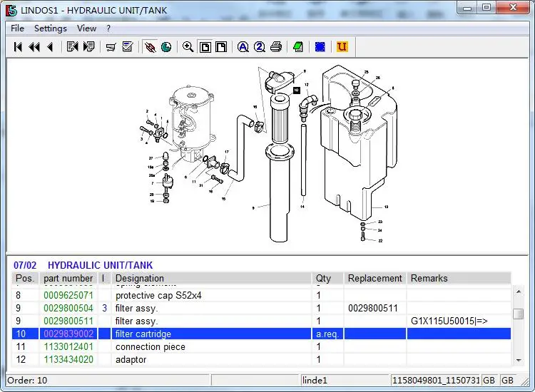
Task: Click the adaptor designation
Action: [131, 360]
